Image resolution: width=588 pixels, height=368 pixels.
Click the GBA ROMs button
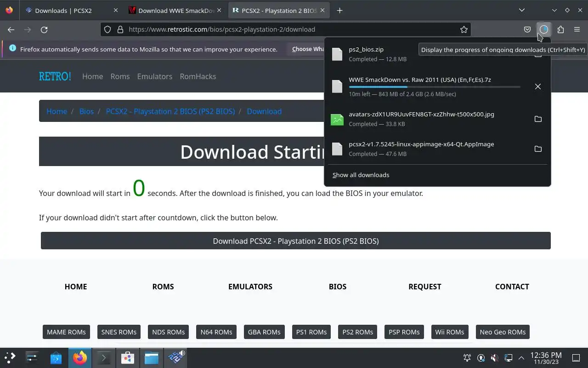click(x=264, y=332)
